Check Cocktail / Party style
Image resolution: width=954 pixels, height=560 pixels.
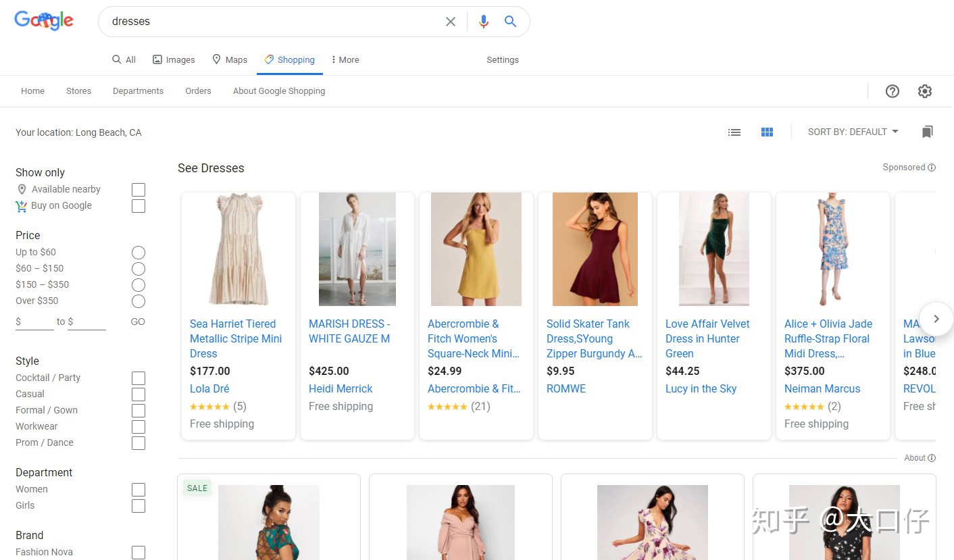click(x=139, y=378)
